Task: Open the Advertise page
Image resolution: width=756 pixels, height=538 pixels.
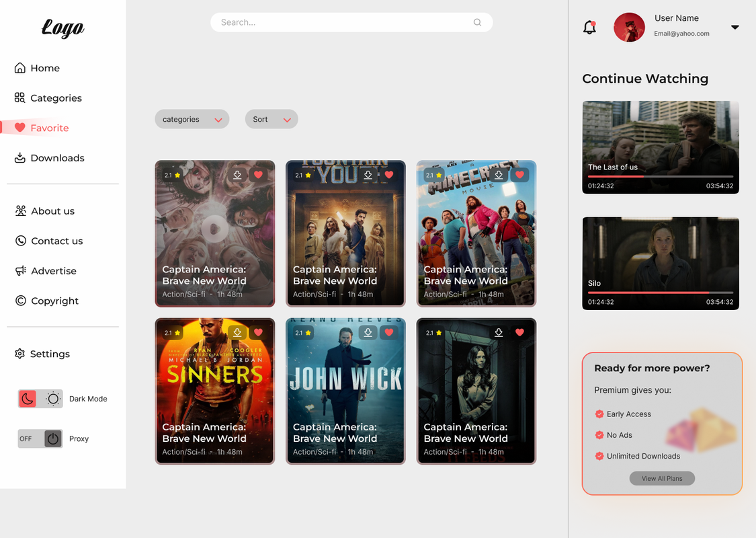Action: tap(45, 271)
